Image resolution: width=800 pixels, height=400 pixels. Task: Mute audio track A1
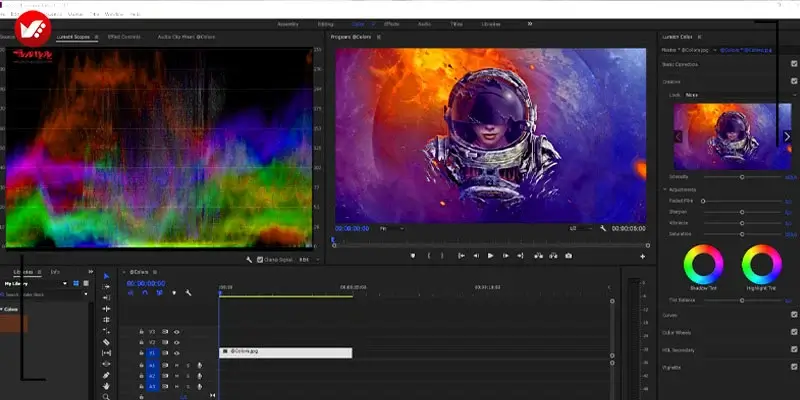pyautogui.click(x=177, y=365)
